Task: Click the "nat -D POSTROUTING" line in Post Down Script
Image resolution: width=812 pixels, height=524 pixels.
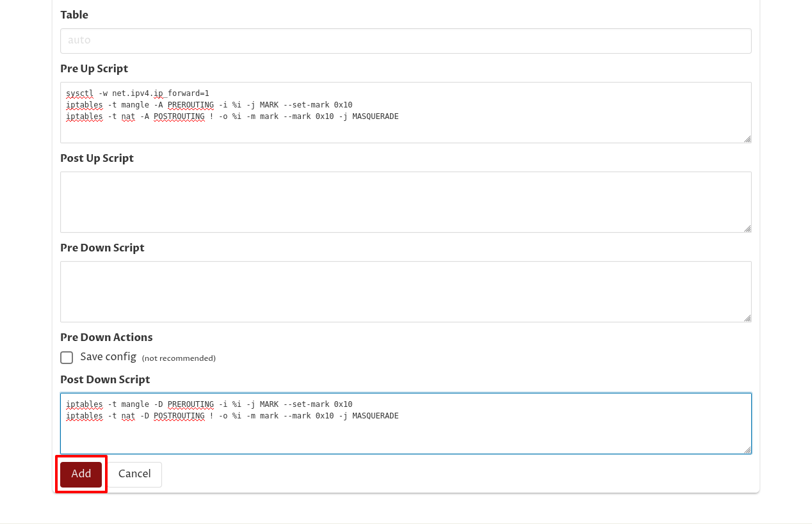Action: point(232,416)
